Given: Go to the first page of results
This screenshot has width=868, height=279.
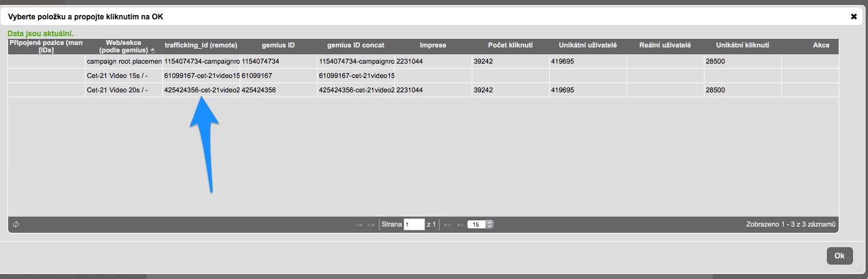Looking at the screenshot, I should tap(359, 224).
